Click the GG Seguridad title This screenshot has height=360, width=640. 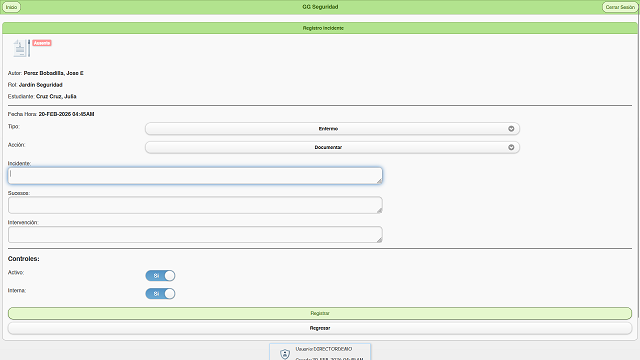point(320,7)
